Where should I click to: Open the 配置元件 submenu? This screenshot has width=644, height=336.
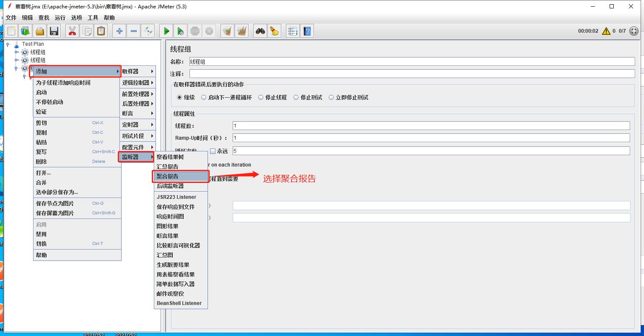point(138,147)
